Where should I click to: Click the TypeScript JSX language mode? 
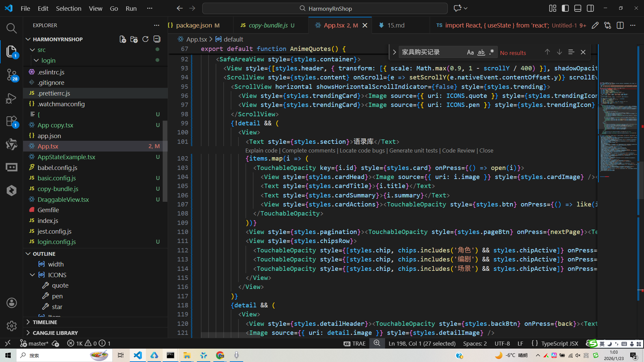pyautogui.click(x=559, y=344)
